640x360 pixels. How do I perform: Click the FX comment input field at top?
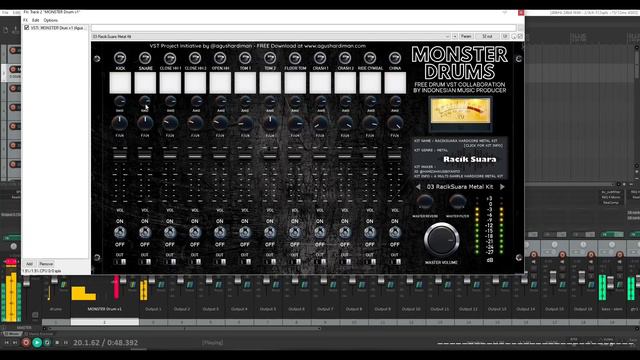(304, 28)
